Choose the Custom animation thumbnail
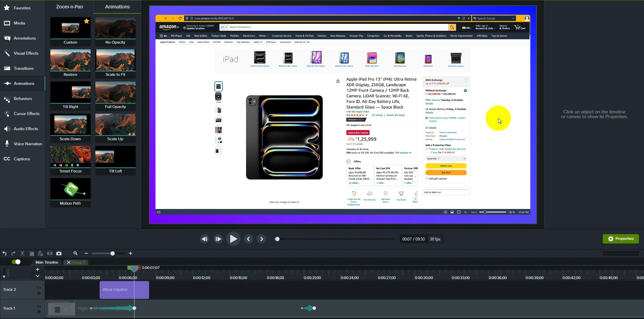This screenshot has height=319, width=644. click(70, 31)
